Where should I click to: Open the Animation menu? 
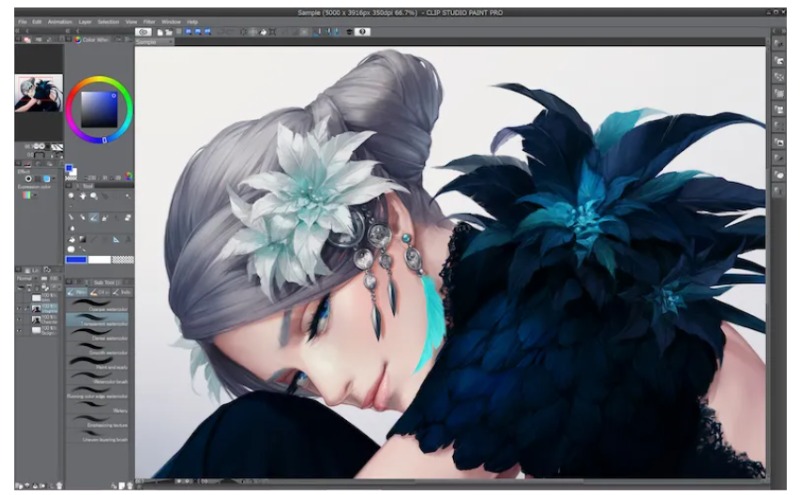(59, 21)
